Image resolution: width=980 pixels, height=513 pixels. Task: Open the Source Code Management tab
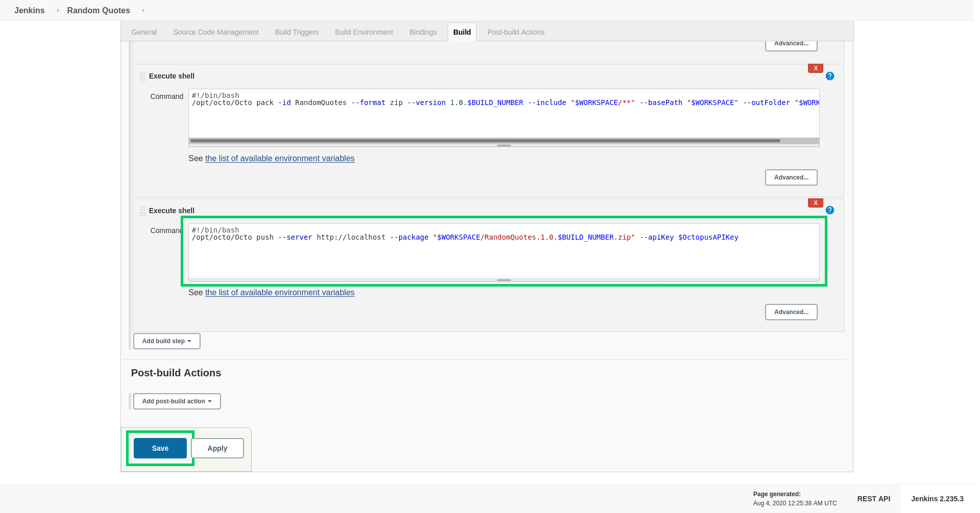click(215, 32)
